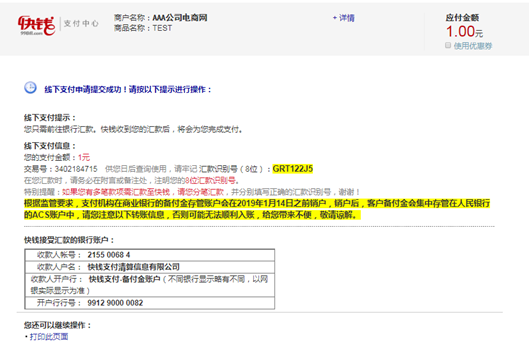Image resolution: width=529 pixels, height=360 pixels.
Task: Click the 线下支付信息 heading
Action: pyautogui.click(x=50, y=146)
